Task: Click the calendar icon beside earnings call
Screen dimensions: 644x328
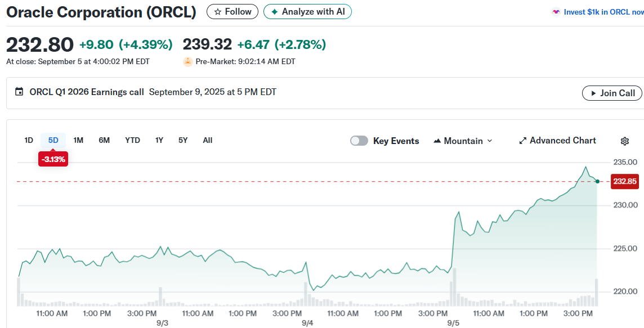Action: point(19,92)
